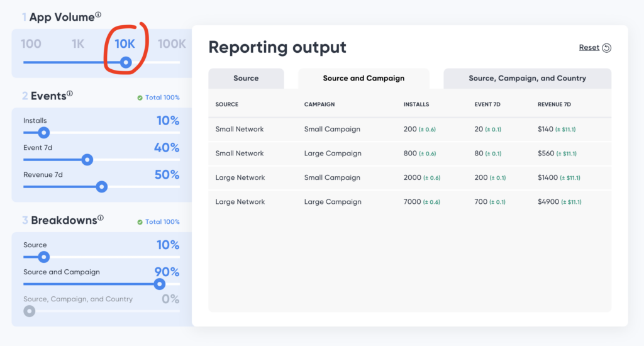Image resolution: width=644 pixels, height=346 pixels.
Task: Click the Installs 10% value
Action: [x=168, y=120]
